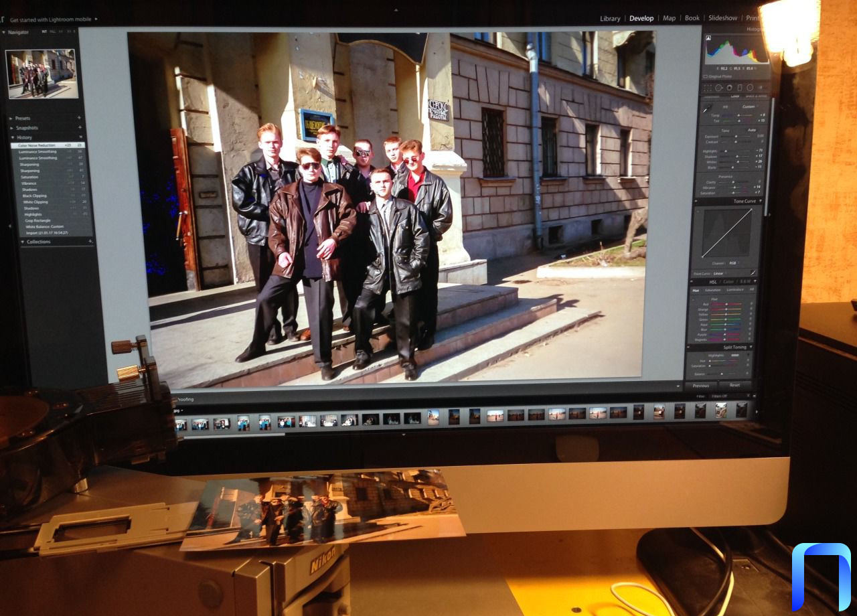
Task: Switch the HSL panel to B&W mode
Action: pyautogui.click(x=745, y=281)
